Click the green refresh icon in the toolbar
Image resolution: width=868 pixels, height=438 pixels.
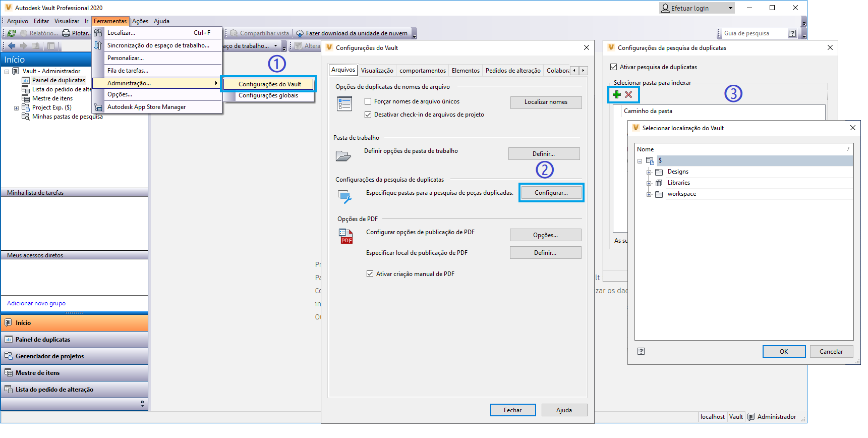tap(12, 33)
